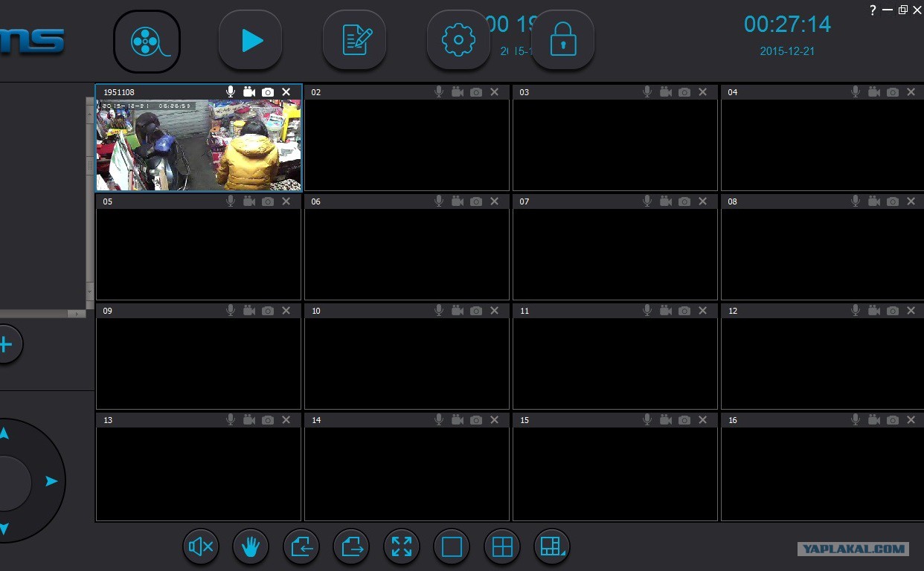Enter full screen with expand arrows icon
Image resolution: width=924 pixels, height=571 pixels.
[402, 547]
